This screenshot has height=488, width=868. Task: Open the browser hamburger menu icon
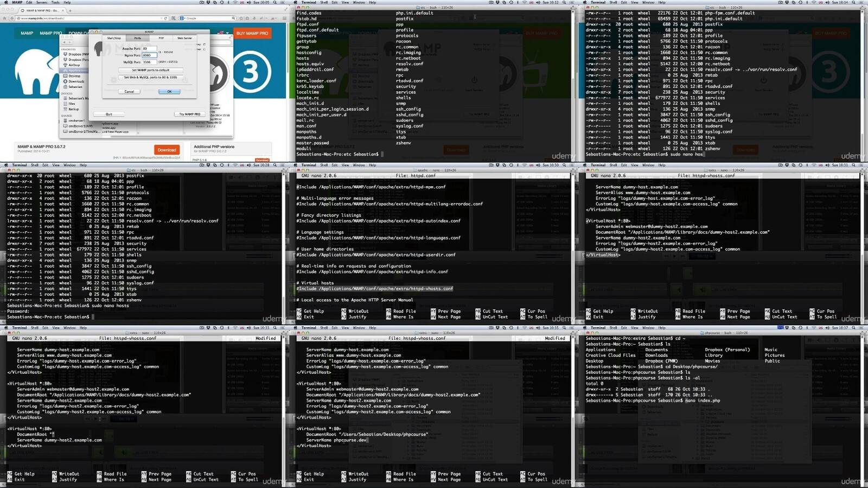click(284, 18)
